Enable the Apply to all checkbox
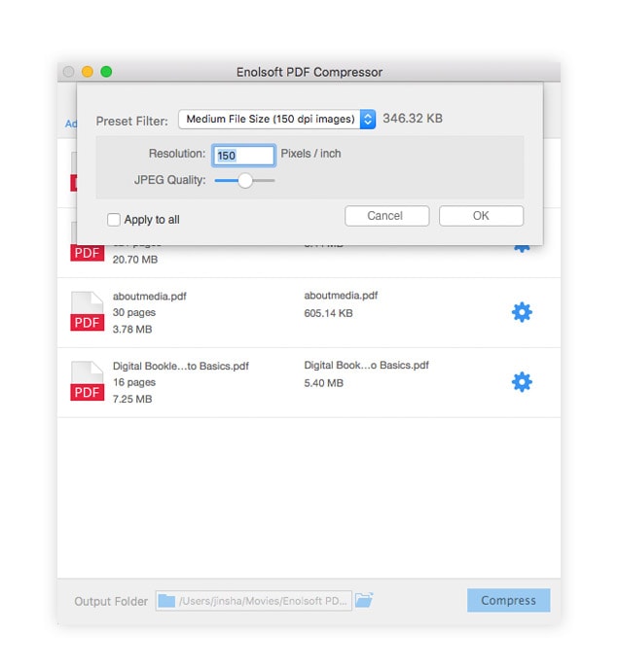 pyautogui.click(x=114, y=220)
